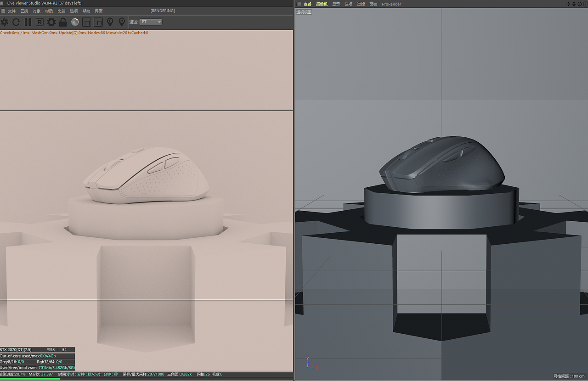588x381 pixels.
Task: Click the Used/free/total vram readout
Action: click(37, 368)
